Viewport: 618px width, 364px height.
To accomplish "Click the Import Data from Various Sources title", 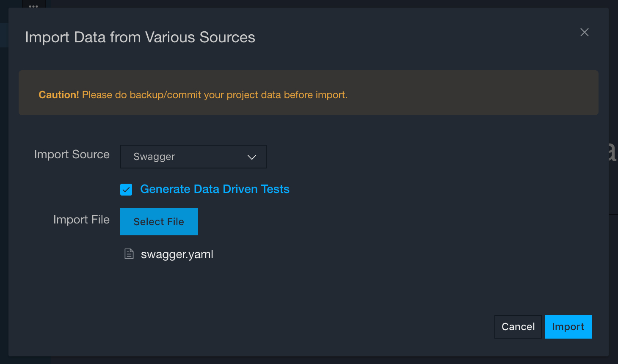I will coord(140,37).
